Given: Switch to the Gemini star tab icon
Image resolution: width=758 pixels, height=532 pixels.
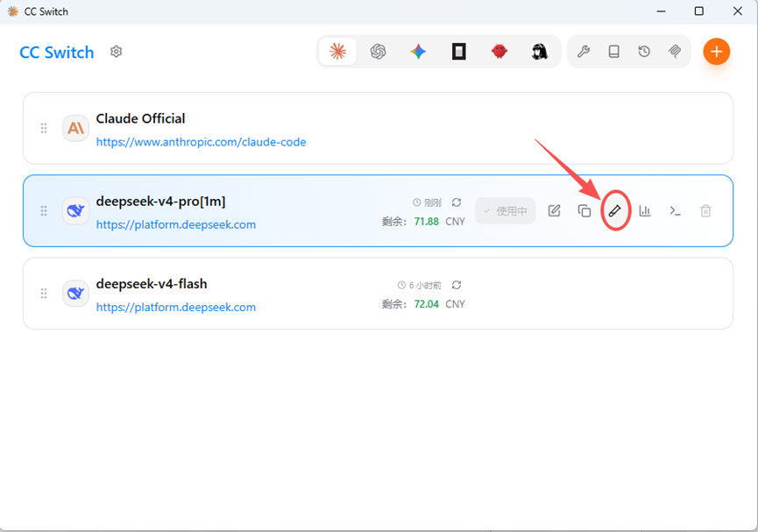Looking at the screenshot, I should 419,51.
